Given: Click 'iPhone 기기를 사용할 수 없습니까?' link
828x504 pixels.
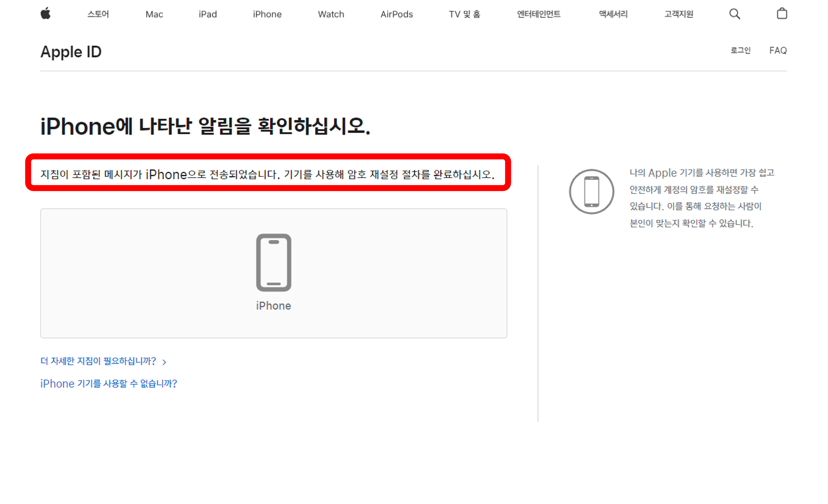Looking at the screenshot, I should [109, 383].
